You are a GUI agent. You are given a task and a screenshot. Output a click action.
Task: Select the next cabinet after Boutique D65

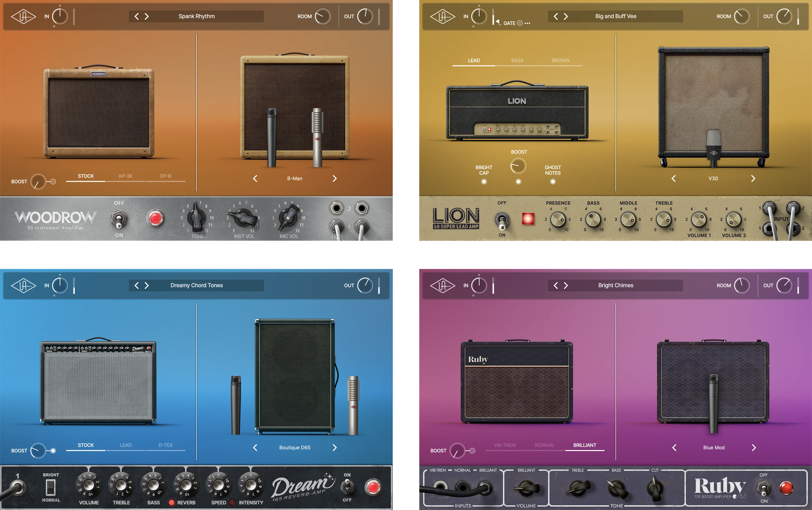[x=335, y=448]
